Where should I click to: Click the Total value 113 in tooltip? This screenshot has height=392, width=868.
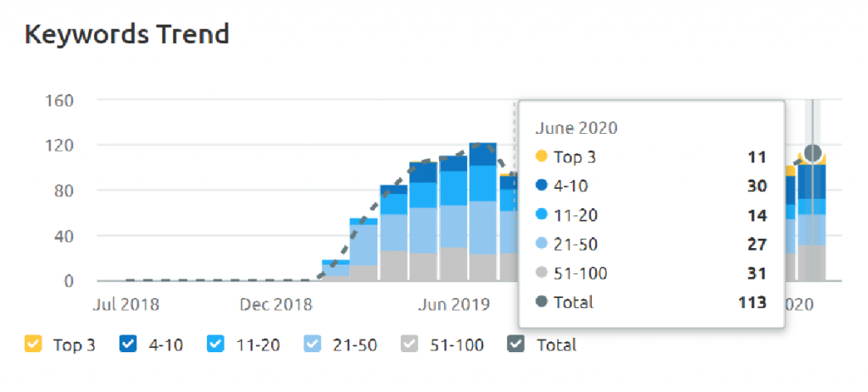(751, 302)
